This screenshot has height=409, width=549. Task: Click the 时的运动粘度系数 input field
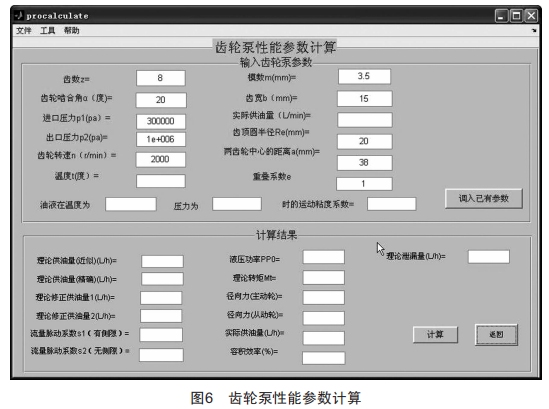coord(391,204)
